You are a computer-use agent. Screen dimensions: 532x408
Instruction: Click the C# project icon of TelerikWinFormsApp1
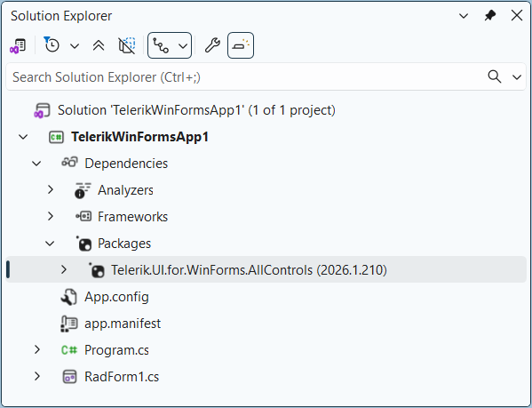coord(56,137)
